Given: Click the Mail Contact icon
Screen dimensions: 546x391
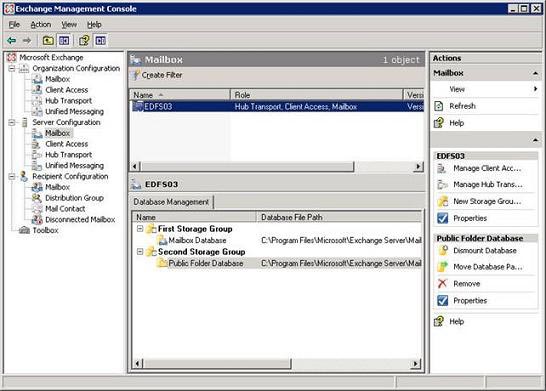Looking at the screenshot, I should click(x=37, y=209).
